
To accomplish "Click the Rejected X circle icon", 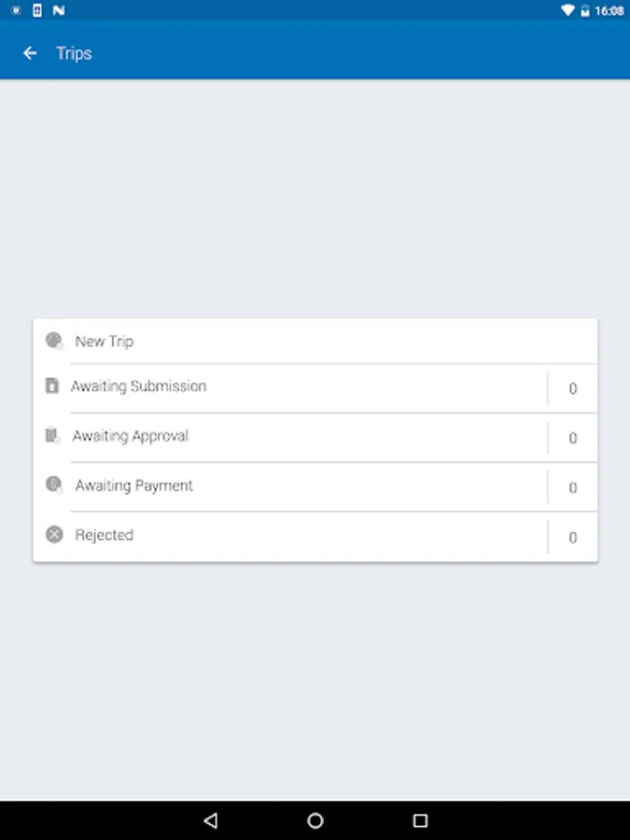I will [54, 535].
